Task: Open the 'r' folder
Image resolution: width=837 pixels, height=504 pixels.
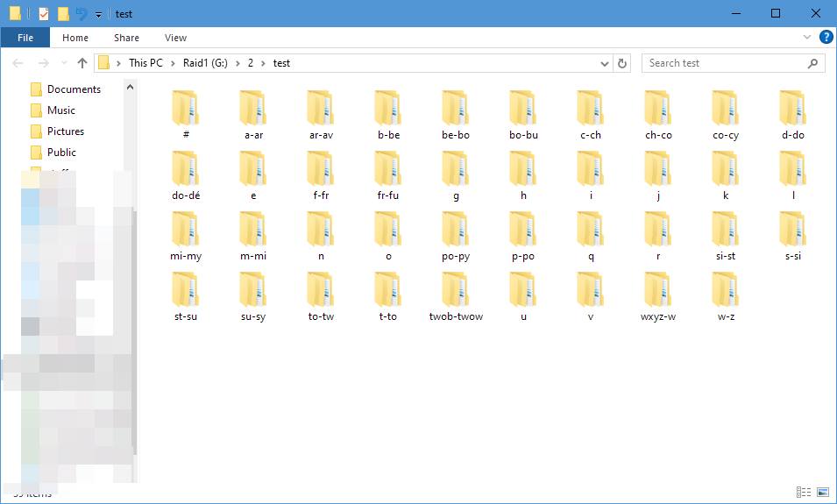Action: tap(658, 236)
